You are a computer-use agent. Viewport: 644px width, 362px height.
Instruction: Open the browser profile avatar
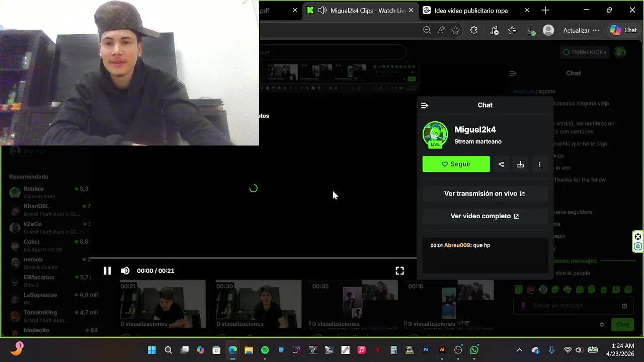pyautogui.click(x=548, y=30)
